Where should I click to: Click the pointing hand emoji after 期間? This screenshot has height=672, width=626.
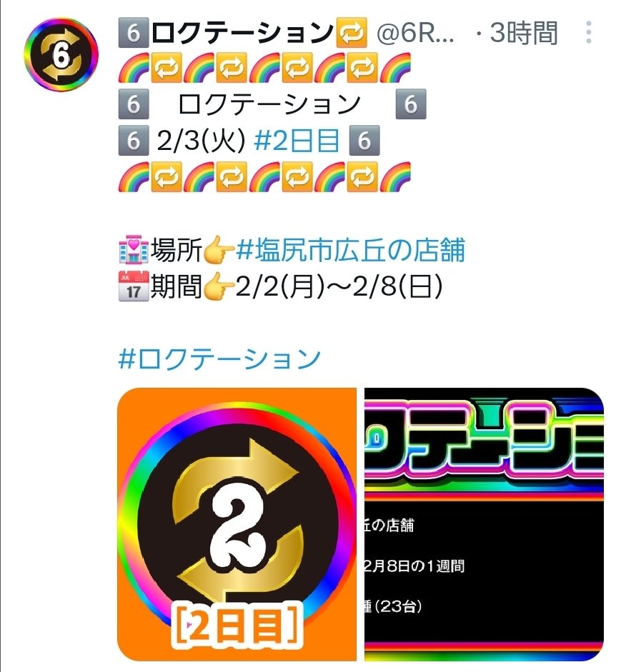pos(219,286)
